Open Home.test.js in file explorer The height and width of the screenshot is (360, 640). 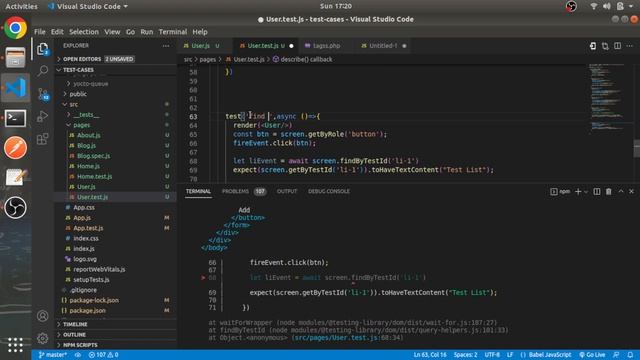tap(94, 176)
